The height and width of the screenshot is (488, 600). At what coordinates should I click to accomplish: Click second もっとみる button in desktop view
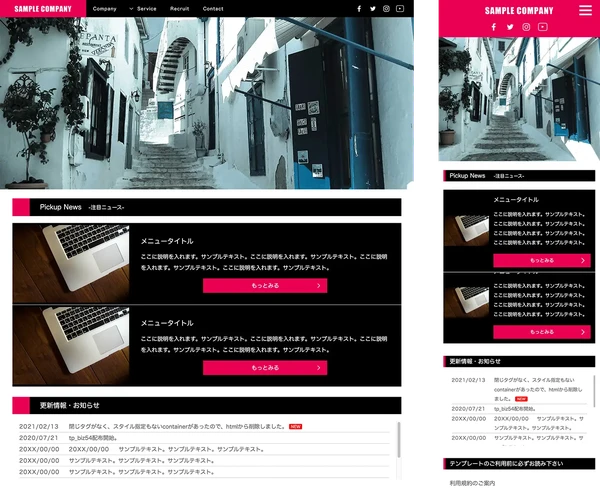point(265,367)
